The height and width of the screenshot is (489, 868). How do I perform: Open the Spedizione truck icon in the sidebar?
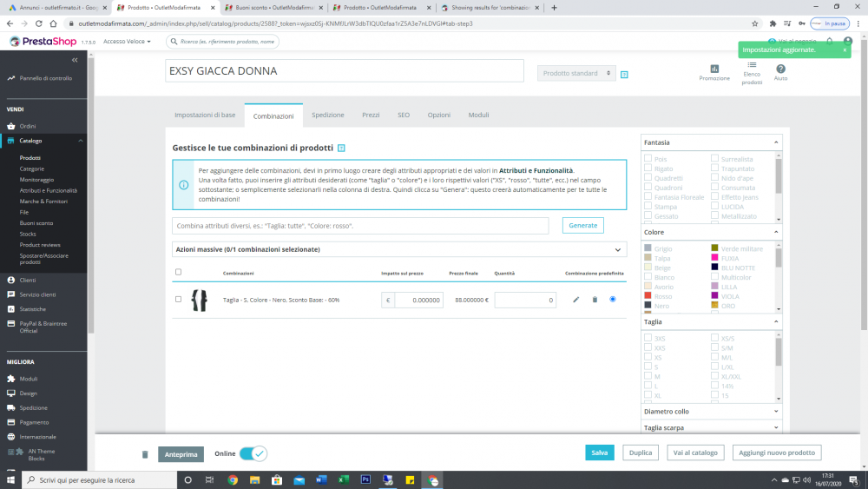click(x=11, y=407)
